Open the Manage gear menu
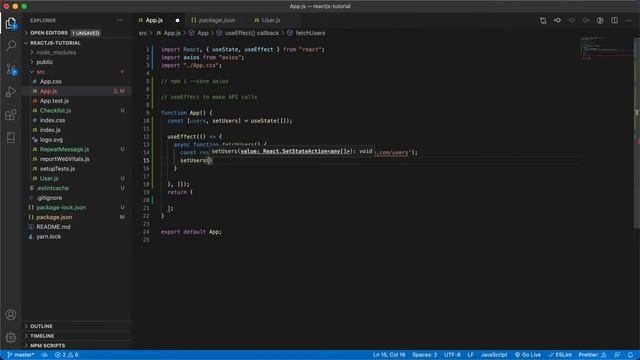Screen dimensions: 640x360 [11, 338]
